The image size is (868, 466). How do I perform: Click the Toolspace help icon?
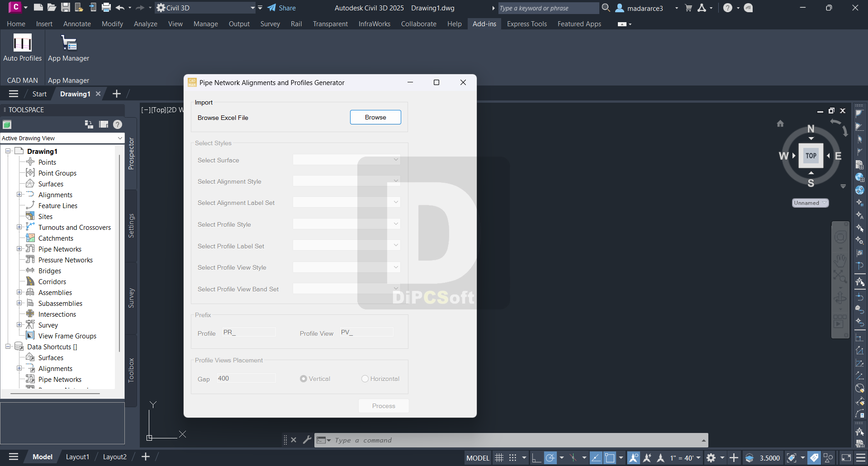[x=118, y=124]
